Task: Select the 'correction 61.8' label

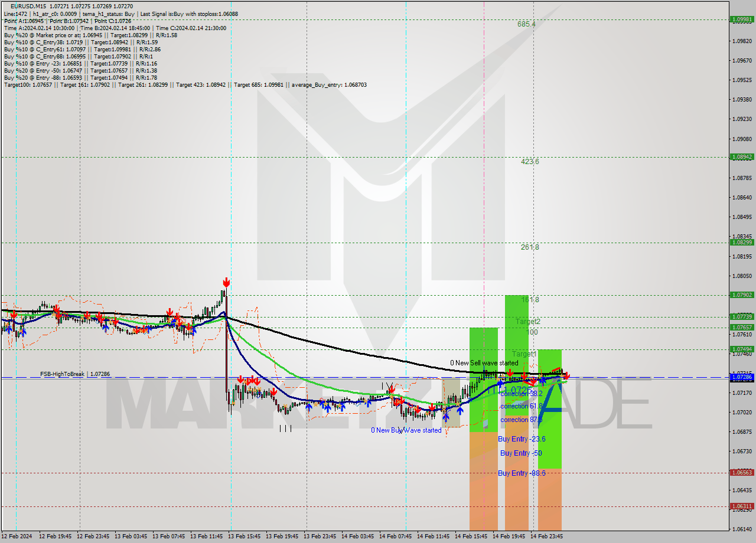Action: (x=521, y=406)
